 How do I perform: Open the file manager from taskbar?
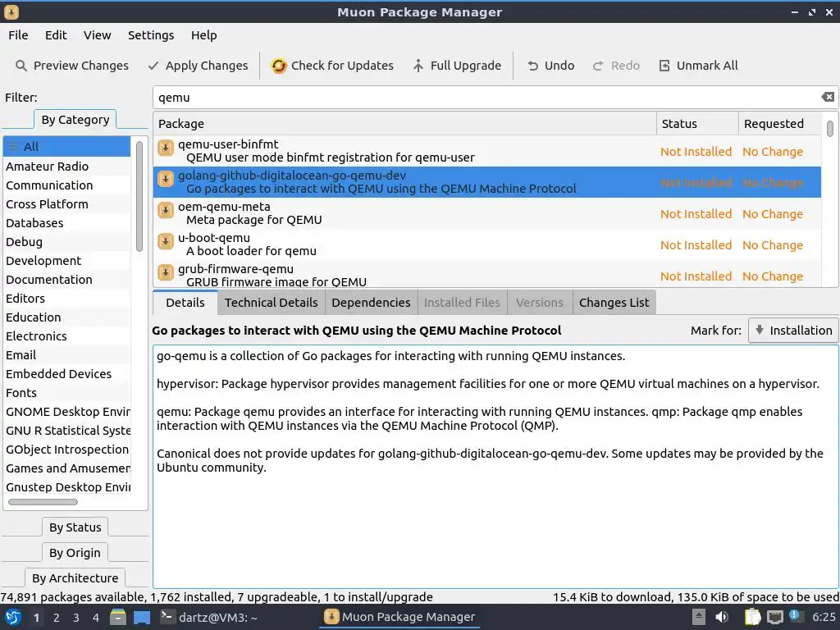click(118, 617)
